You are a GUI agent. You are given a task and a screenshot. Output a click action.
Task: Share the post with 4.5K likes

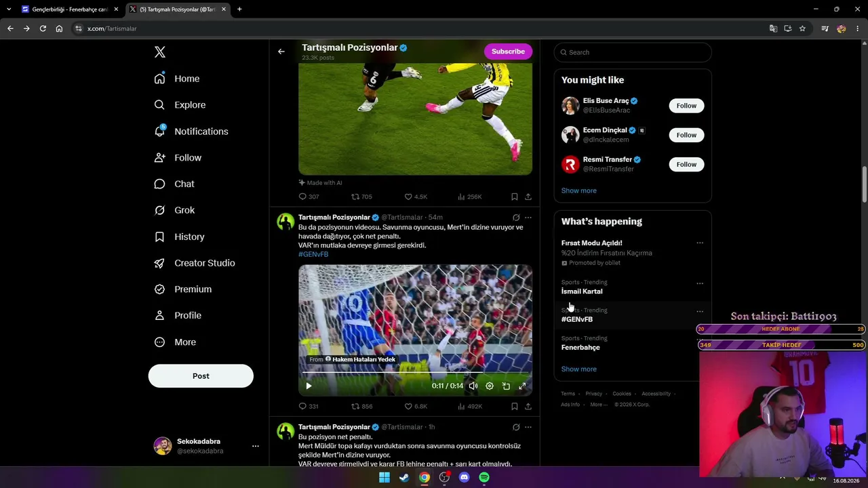pyautogui.click(x=528, y=197)
